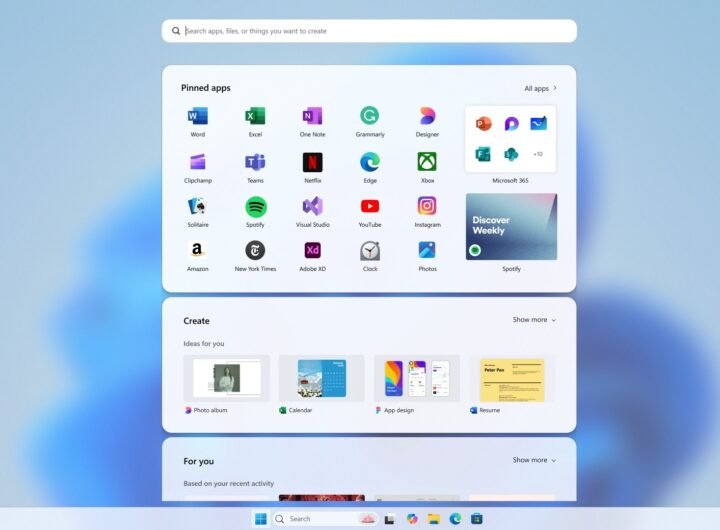Click the search apps and files field

(369, 31)
